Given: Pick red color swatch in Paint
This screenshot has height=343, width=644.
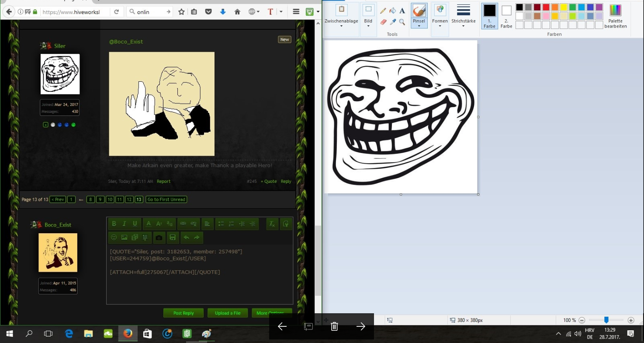Looking at the screenshot, I should (546, 7).
